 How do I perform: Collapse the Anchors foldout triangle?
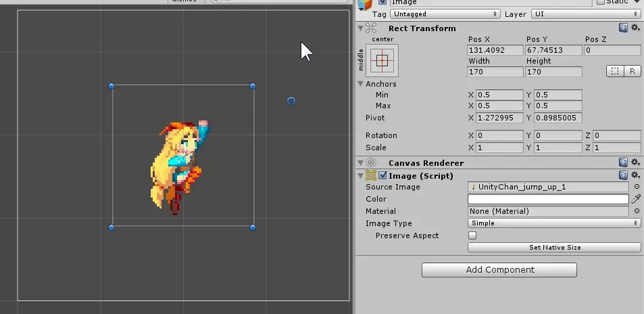pos(361,84)
